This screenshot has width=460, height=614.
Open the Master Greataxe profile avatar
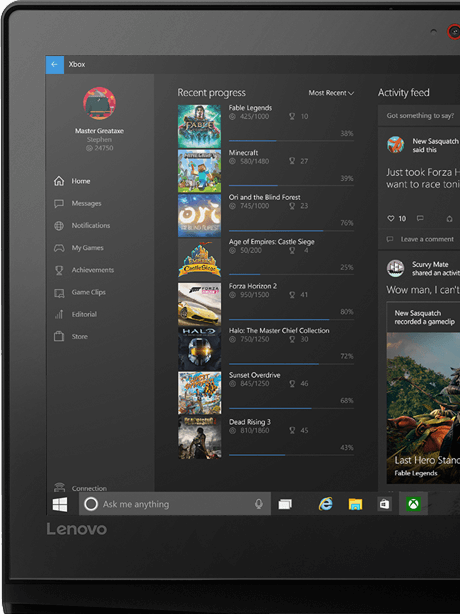pyautogui.click(x=99, y=103)
